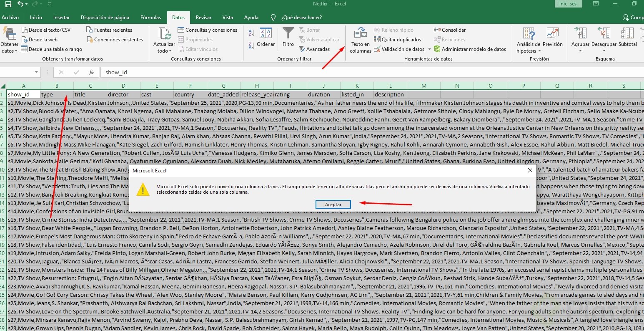Click the Subtotal button
Screen dimensions: 644x331
[628, 37]
